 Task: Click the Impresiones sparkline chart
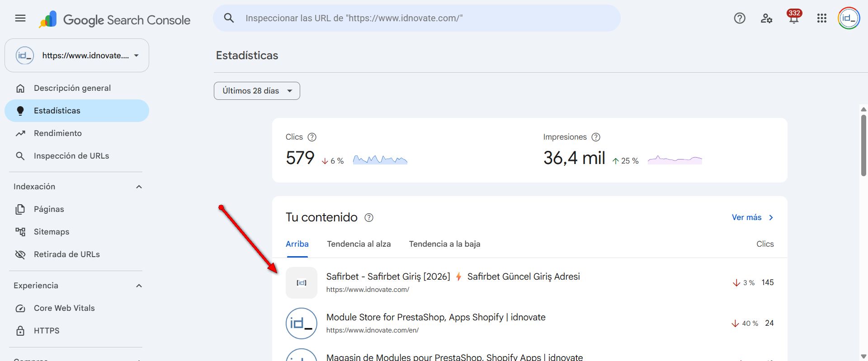[x=675, y=160]
